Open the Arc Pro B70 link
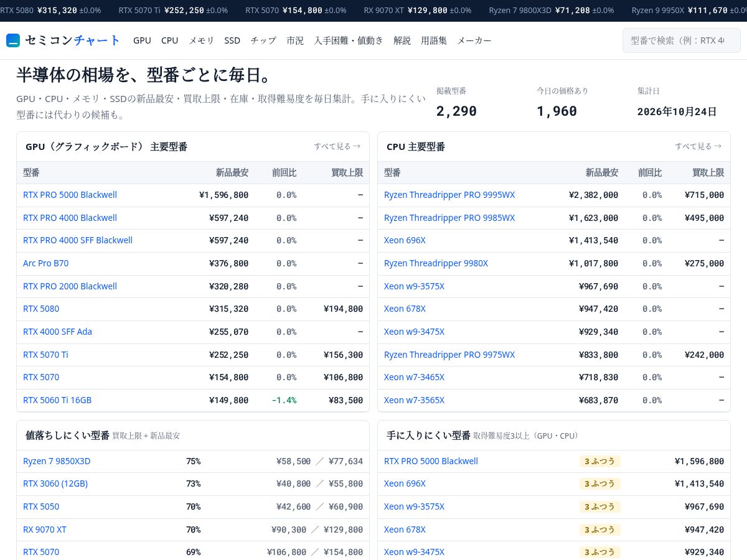Viewport: 747px width, 560px height. point(45,263)
